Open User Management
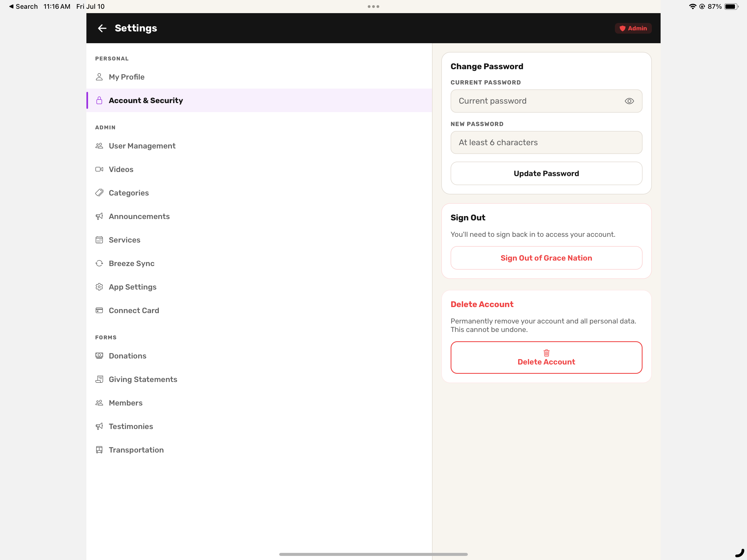Screen dimensions: 747x560 259,146
